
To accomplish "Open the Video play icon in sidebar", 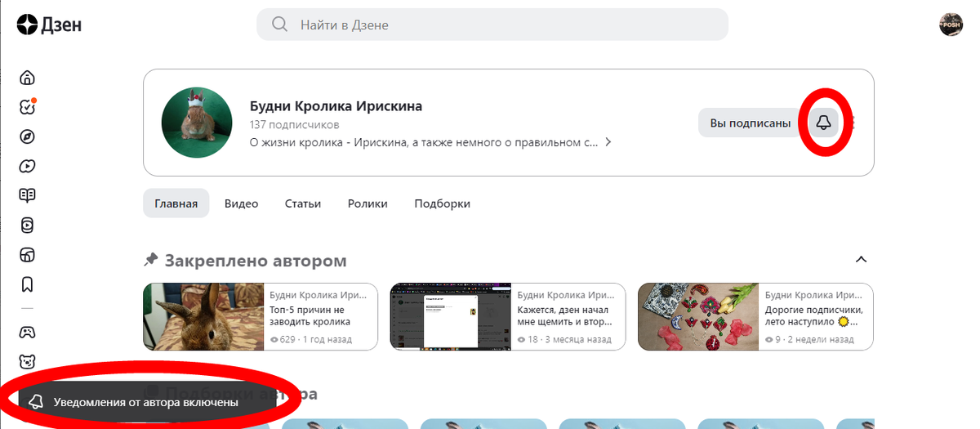I will point(28,166).
